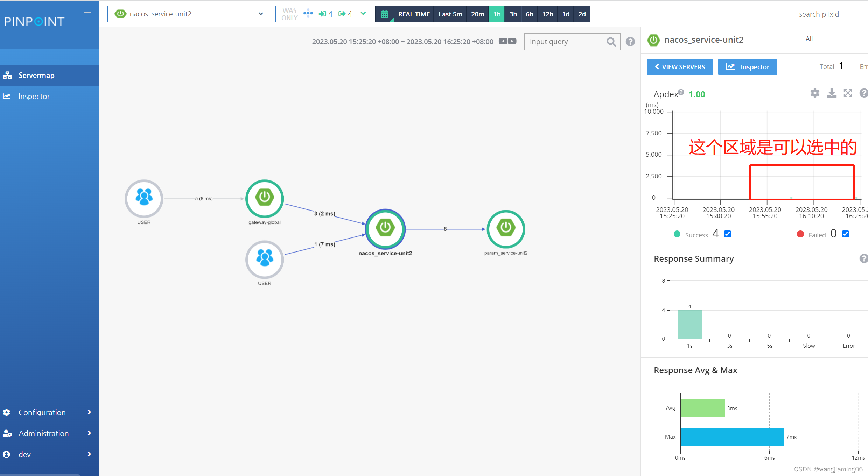
Task: Toggle the REAL TIME mode
Action: (414, 14)
